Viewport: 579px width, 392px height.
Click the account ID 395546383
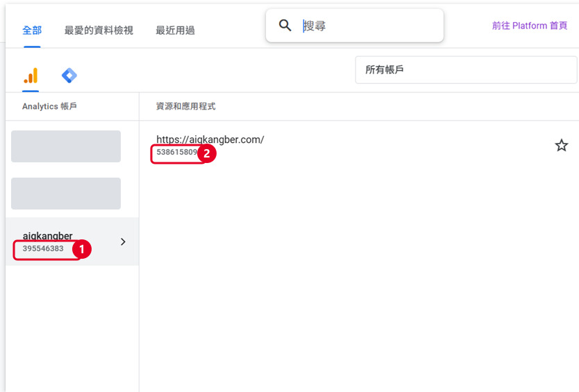[x=43, y=248]
